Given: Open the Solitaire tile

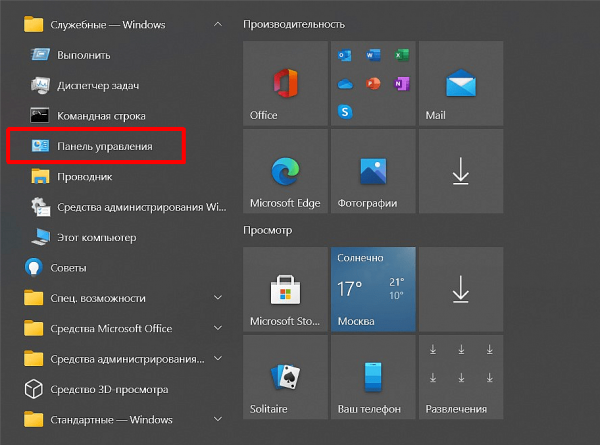Looking at the screenshot, I should 285,377.
